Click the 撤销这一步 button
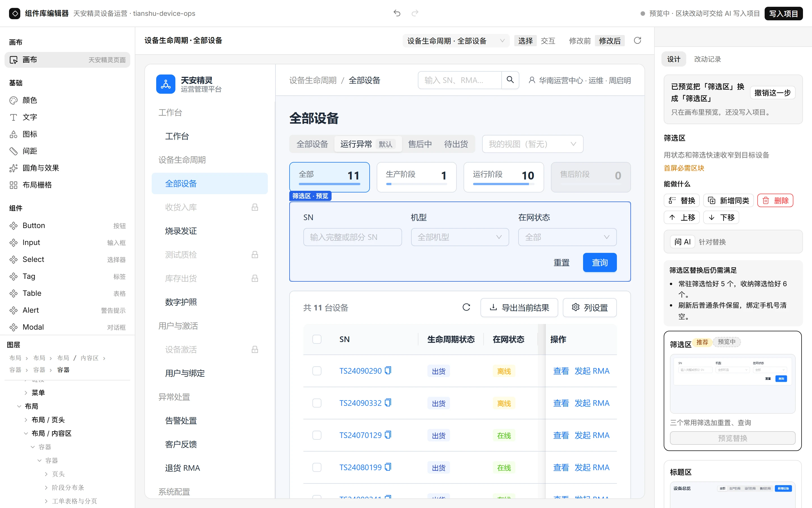 coord(773,93)
